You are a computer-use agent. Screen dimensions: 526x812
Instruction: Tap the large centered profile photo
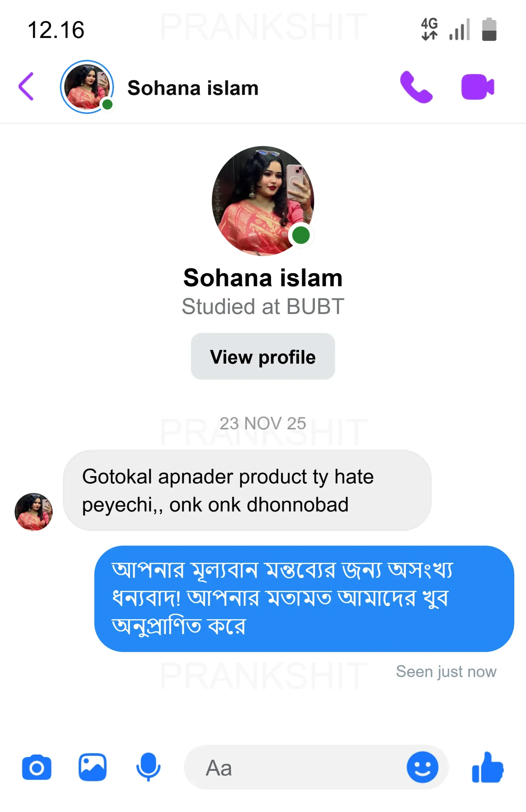point(263,200)
